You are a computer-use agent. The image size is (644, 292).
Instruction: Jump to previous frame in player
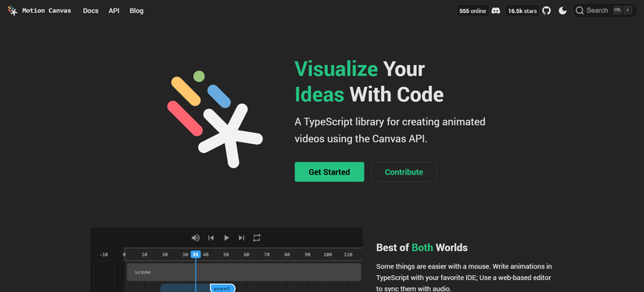click(211, 238)
